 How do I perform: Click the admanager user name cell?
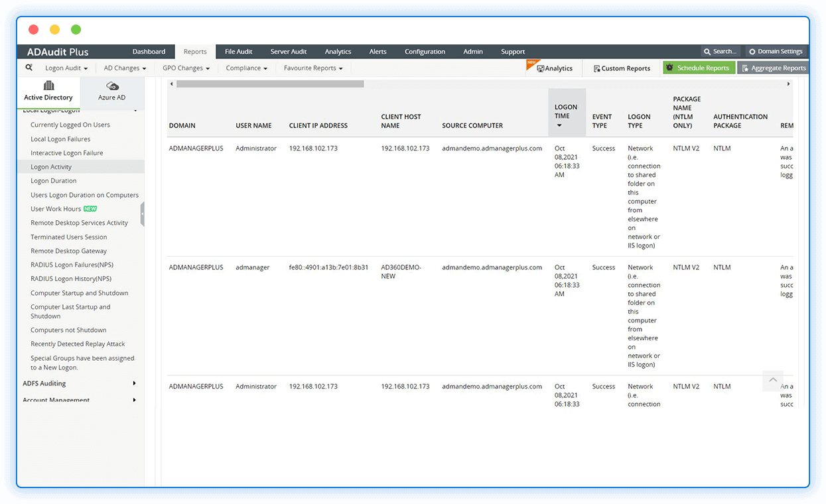(252, 267)
